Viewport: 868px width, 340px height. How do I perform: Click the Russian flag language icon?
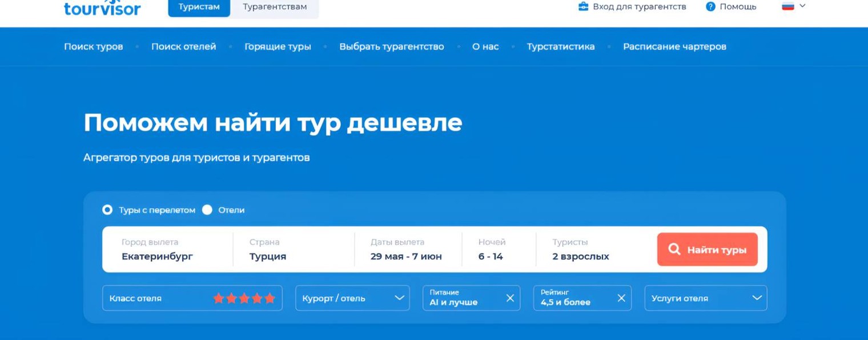point(788,6)
